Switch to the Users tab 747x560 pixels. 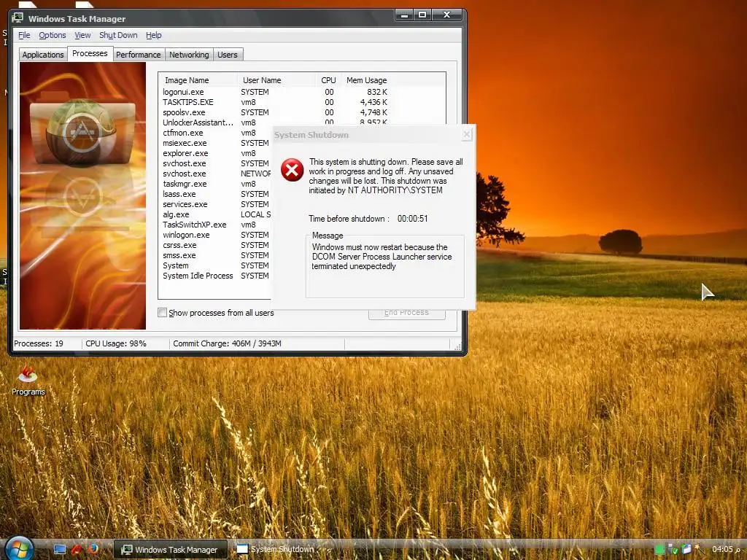point(228,55)
